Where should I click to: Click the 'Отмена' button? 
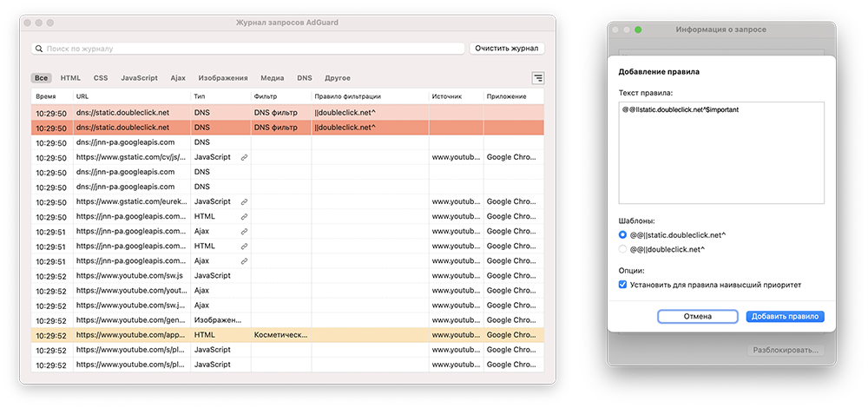pos(698,316)
